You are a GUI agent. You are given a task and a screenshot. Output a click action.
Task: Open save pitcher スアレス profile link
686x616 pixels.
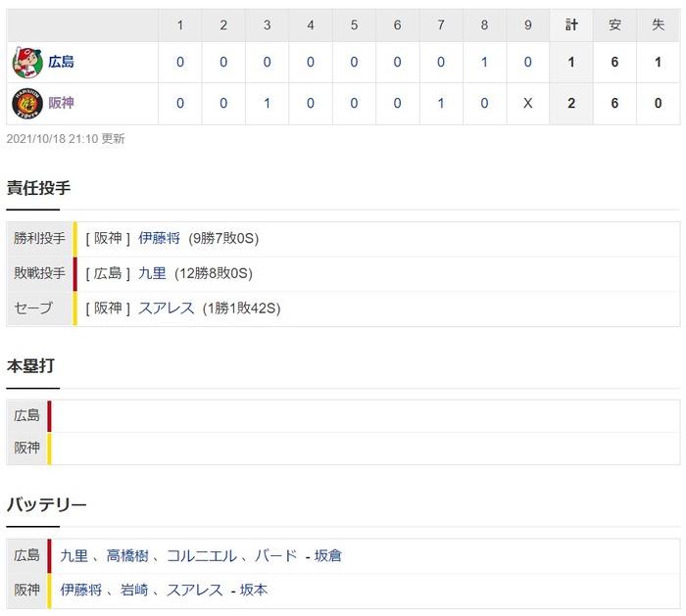click(167, 308)
